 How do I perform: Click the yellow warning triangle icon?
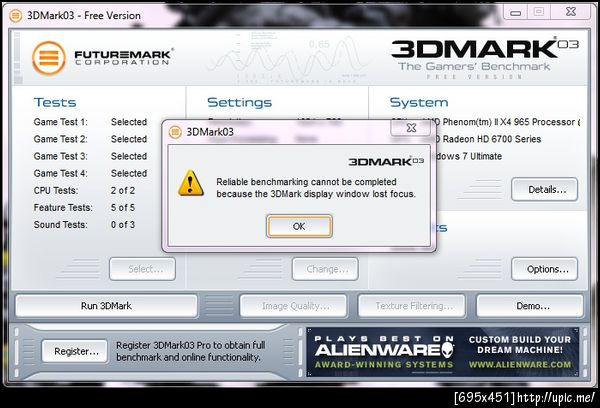(x=191, y=183)
